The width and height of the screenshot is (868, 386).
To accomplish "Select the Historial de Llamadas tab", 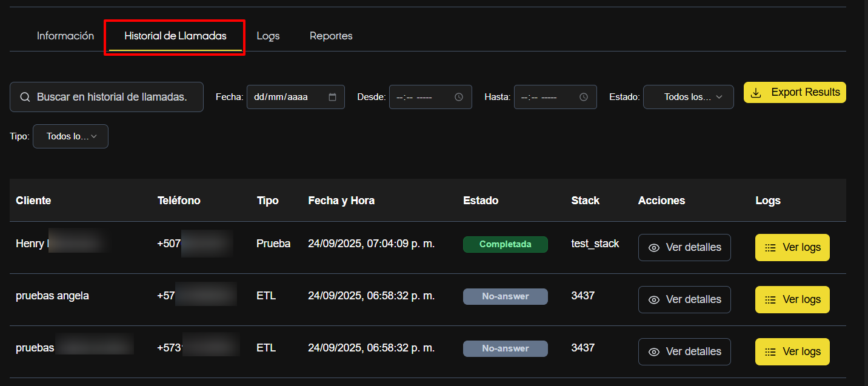I will point(175,36).
